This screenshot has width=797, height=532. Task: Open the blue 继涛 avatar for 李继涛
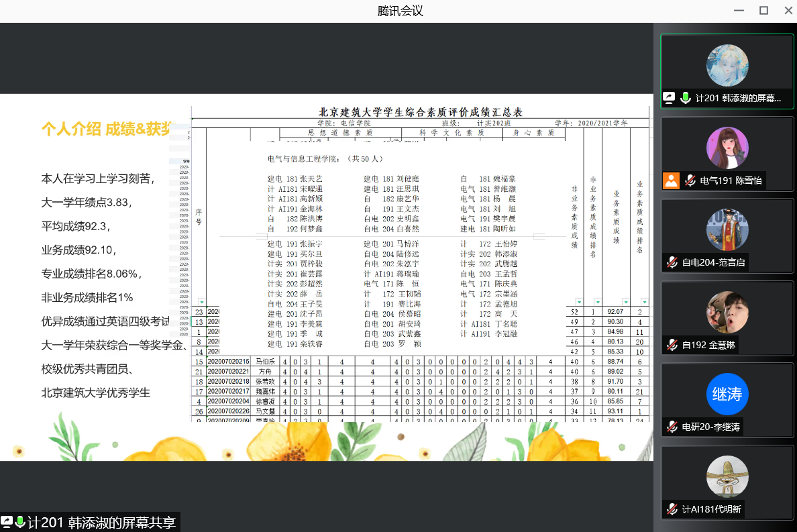click(727, 394)
